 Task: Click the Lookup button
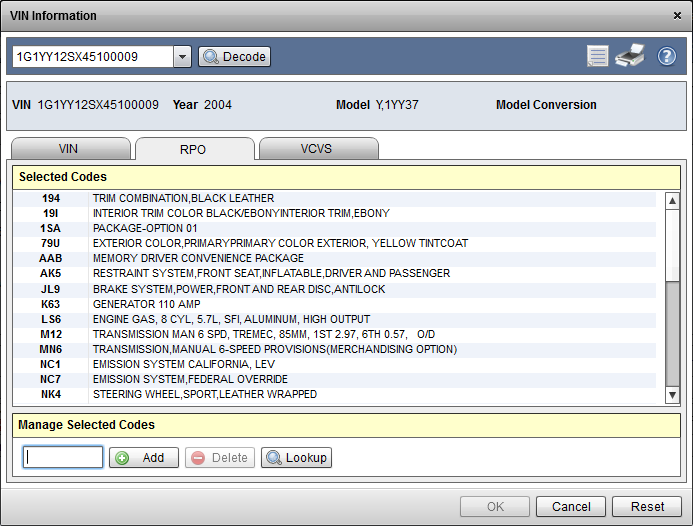point(296,457)
